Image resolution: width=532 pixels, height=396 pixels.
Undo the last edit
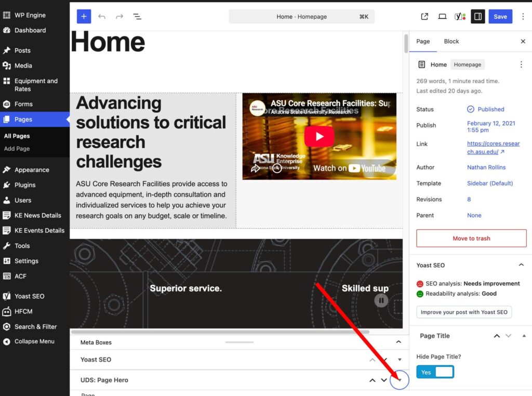coord(102,16)
